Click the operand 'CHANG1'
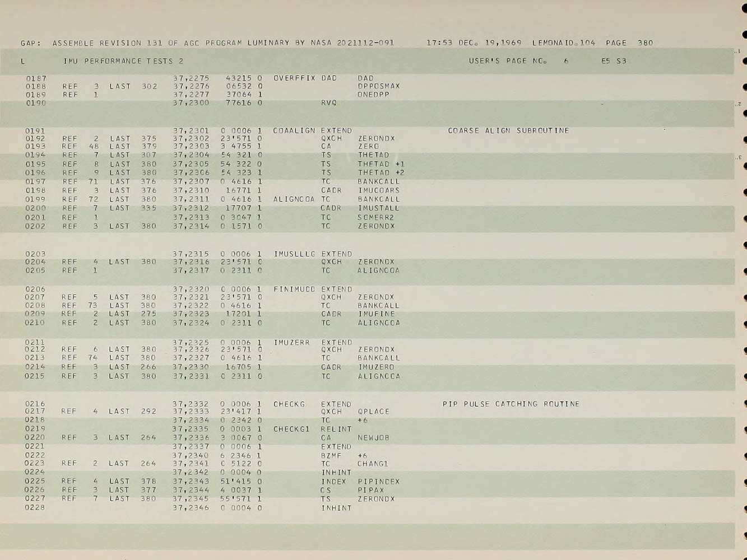Screen dimensions: 747x560 (373, 464)
